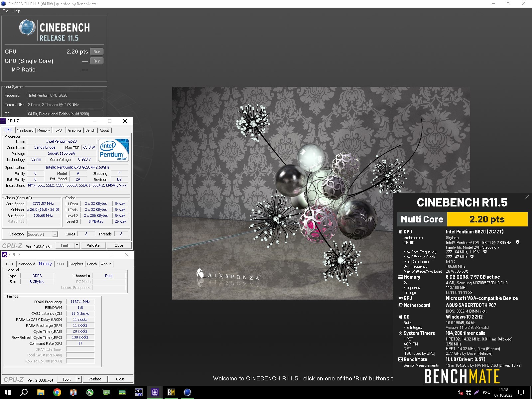Open Windows Start menu
Viewport: 532px width, 399px height.
point(8,392)
